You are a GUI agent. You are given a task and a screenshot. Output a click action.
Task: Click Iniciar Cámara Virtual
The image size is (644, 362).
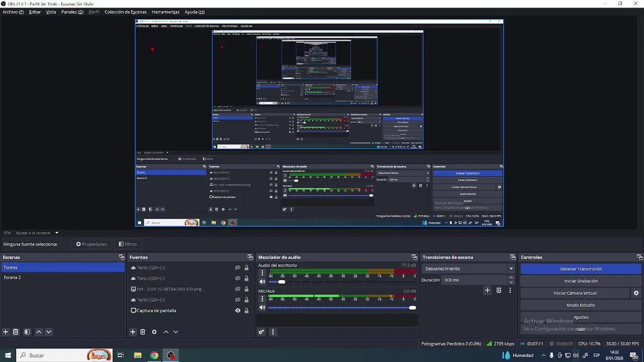click(575, 293)
